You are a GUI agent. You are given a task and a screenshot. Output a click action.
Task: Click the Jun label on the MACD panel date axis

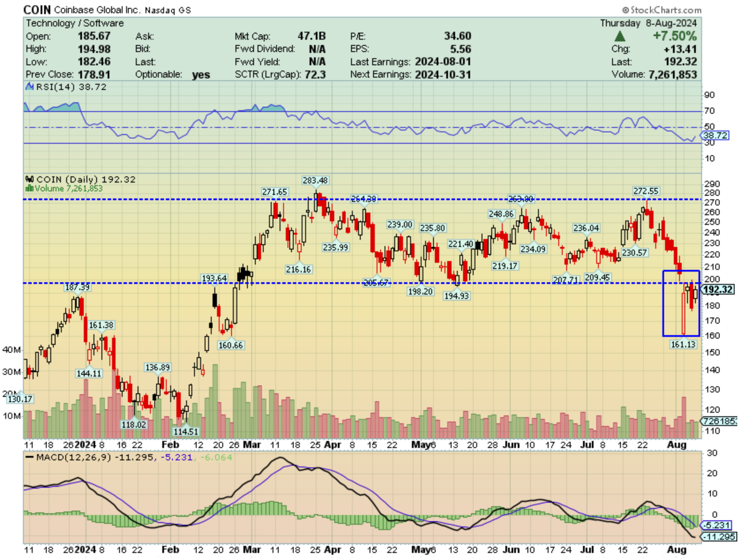(511, 550)
